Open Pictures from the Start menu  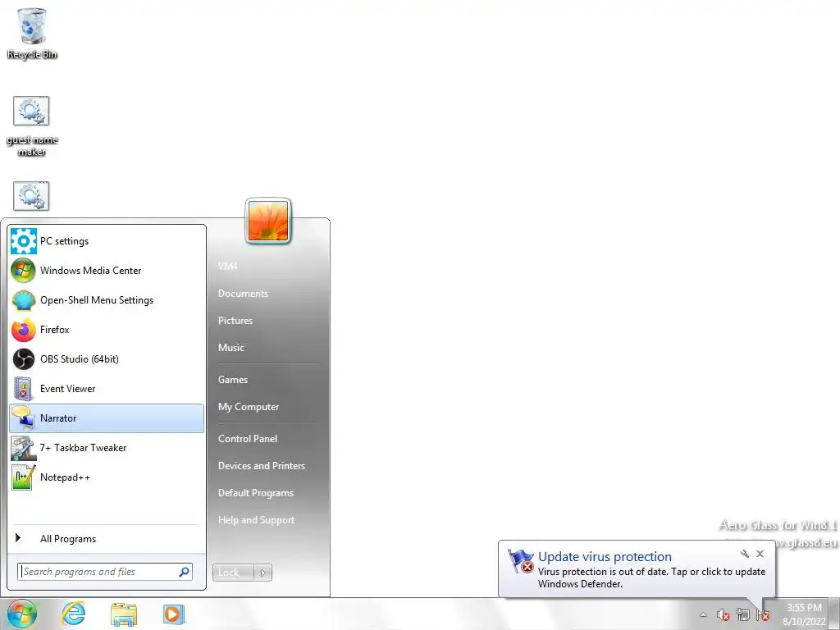pyautogui.click(x=235, y=321)
